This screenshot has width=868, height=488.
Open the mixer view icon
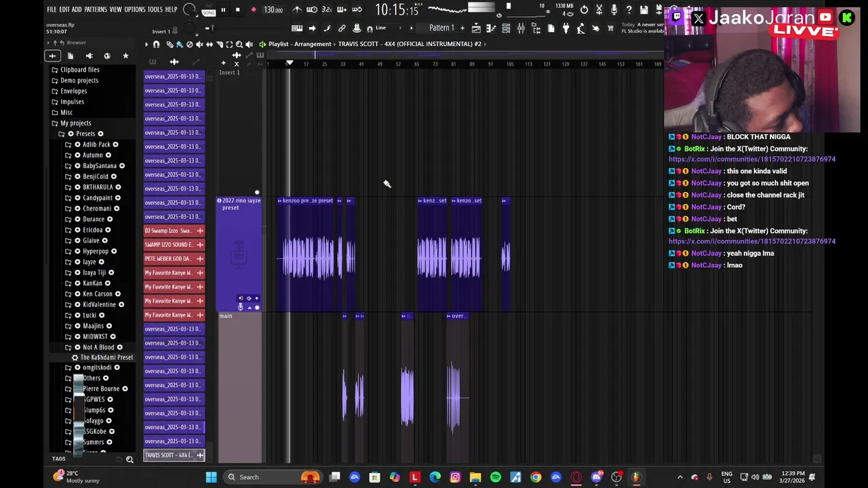(x=521, y=28)
